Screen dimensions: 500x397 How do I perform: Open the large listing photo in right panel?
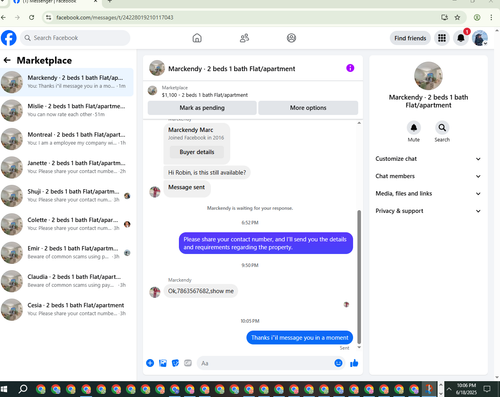[428, 76]
